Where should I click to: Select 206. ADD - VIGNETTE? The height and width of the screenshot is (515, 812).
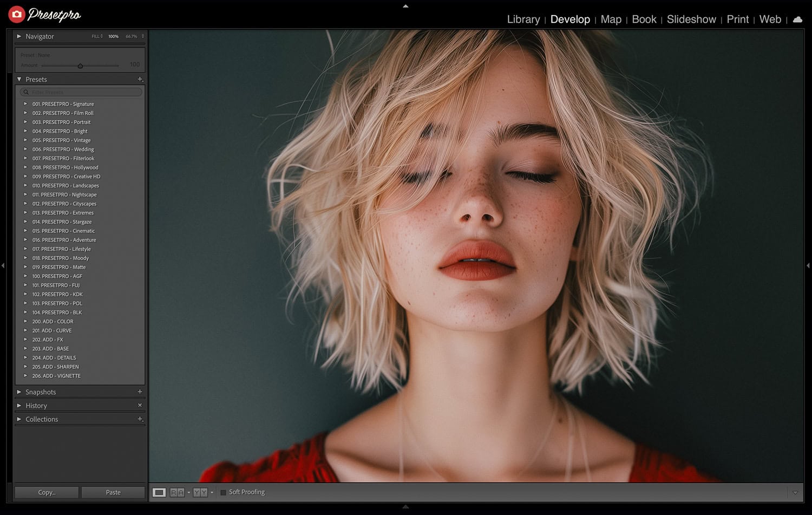point(56,376)
